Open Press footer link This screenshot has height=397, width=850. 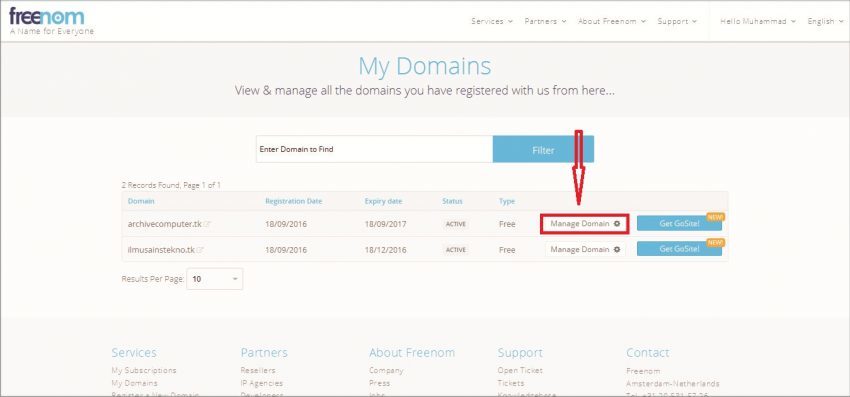(x=379, y=383)
